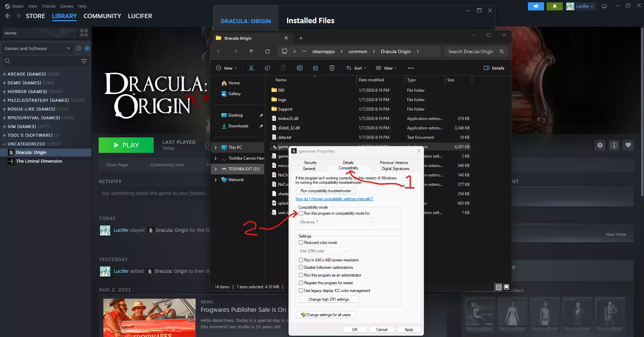Screen dimensions: 644x337
Task: Check Use legacy display ICC color management
Action: pos(301,291)
